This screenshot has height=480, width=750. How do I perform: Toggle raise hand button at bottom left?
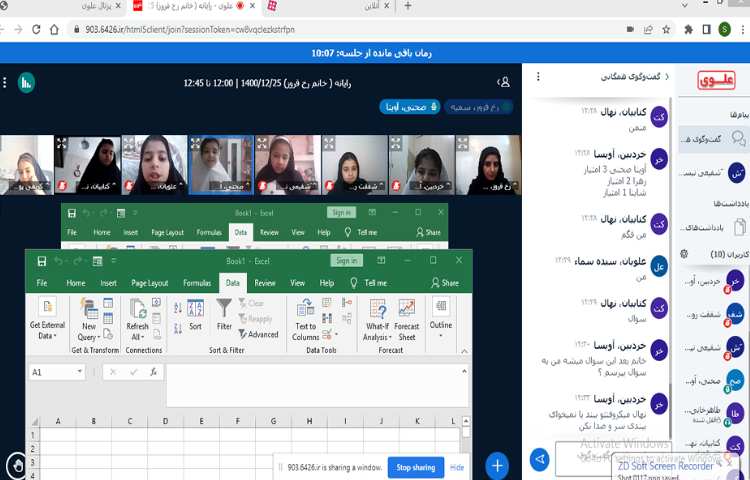18,465
